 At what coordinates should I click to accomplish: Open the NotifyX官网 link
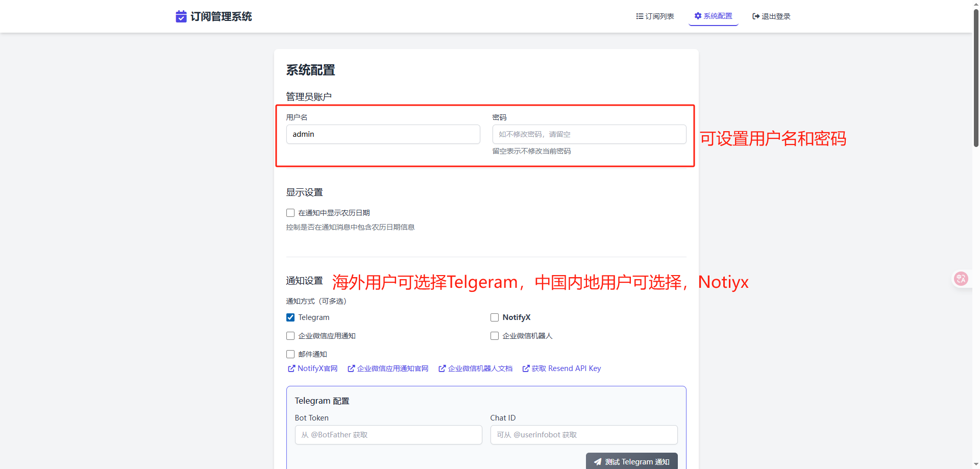[x=313, y=368]
